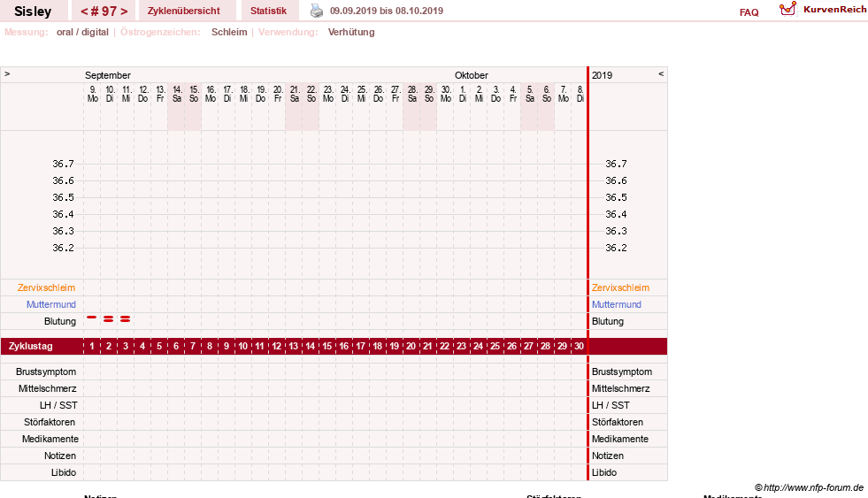Viewport: 868px width, 498px height.
Task: Click the 'Schleim' estrogen sign value
Action: coord(229,32)
